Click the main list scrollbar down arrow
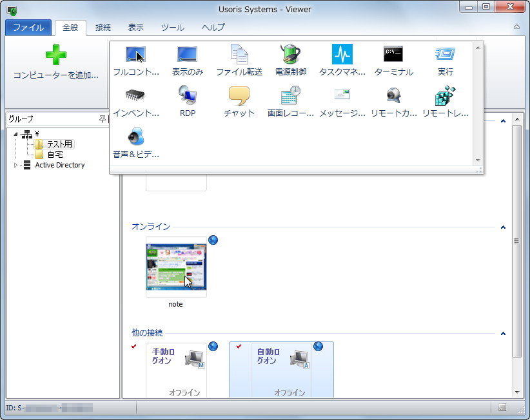Image resolution: width=530 pixels, height=420 pixels. coord(517,392)
